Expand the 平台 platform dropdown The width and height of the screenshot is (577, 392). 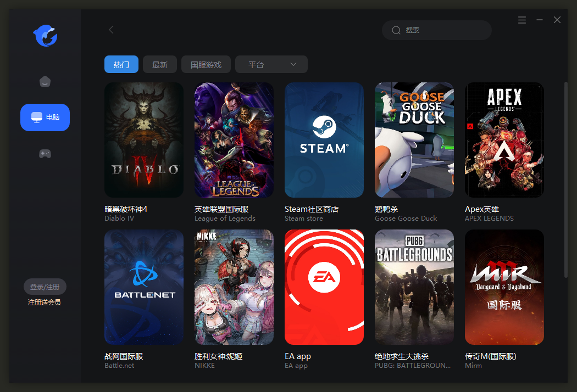click(271, 64)
